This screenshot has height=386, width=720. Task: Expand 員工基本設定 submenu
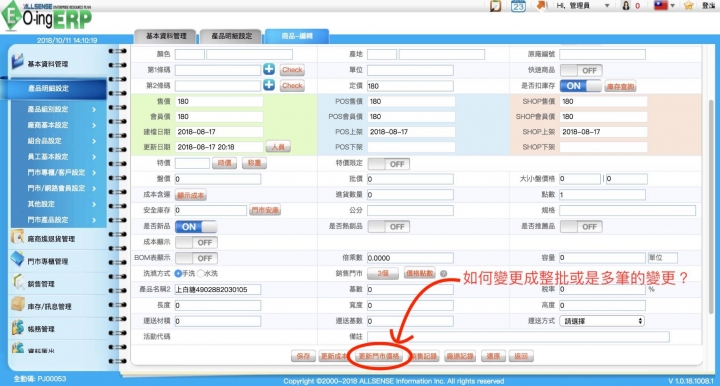click(x=94, y=157)
